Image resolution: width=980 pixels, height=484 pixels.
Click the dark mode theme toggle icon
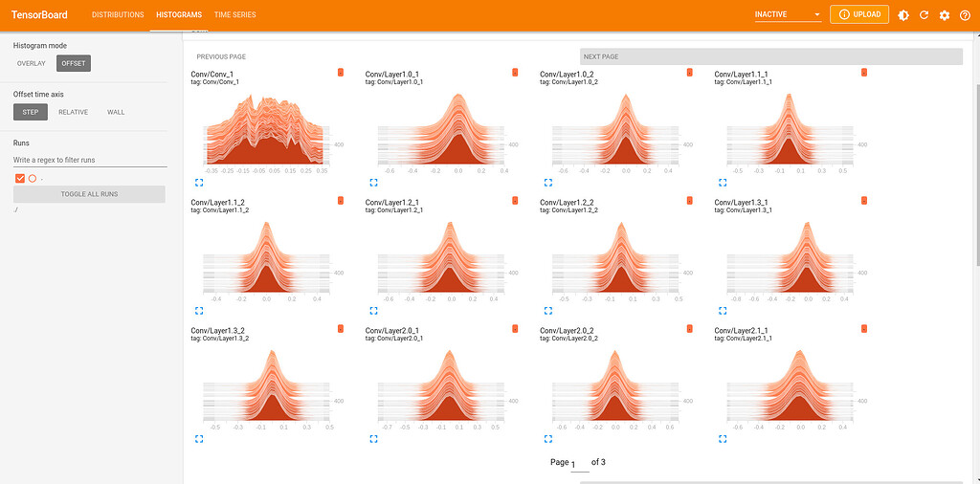click(903, 15)
